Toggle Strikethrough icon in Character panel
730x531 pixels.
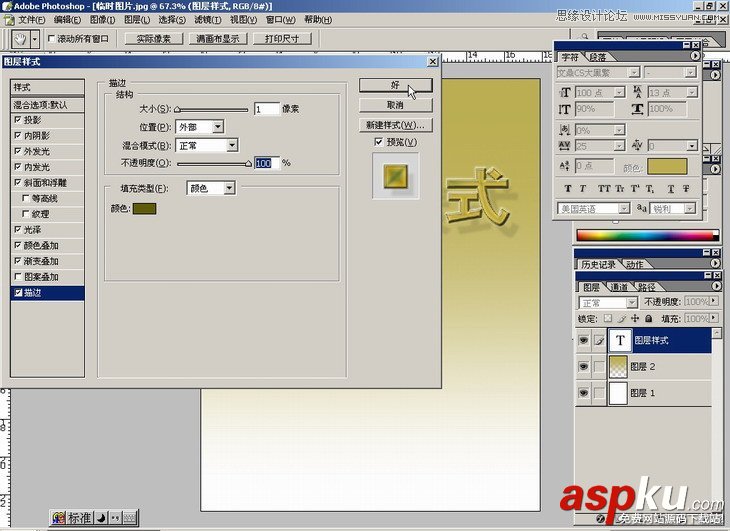click(686, 188)
